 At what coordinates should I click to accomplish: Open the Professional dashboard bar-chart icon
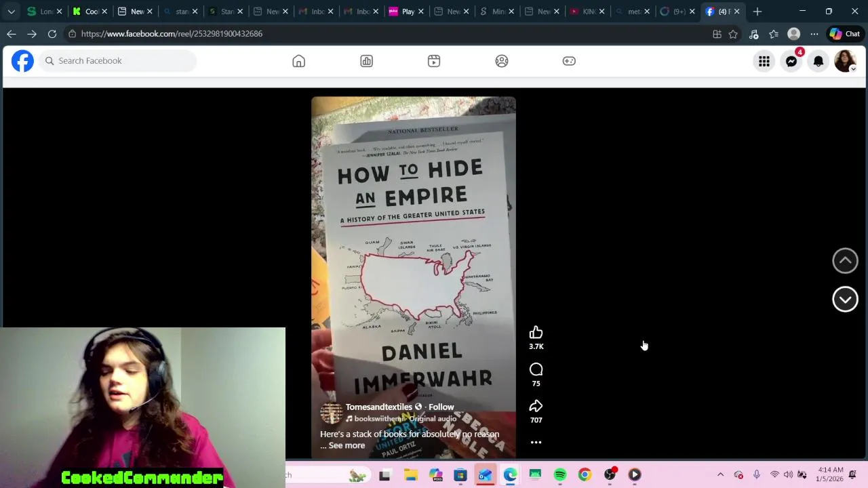[366, 61]
